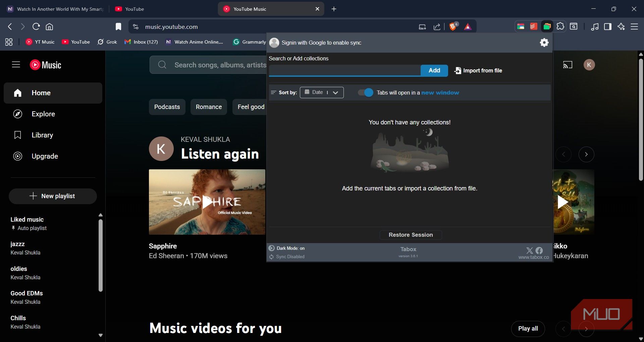Open Upgrade in sidebar
The image size is (644, 342).
[53, 156]
